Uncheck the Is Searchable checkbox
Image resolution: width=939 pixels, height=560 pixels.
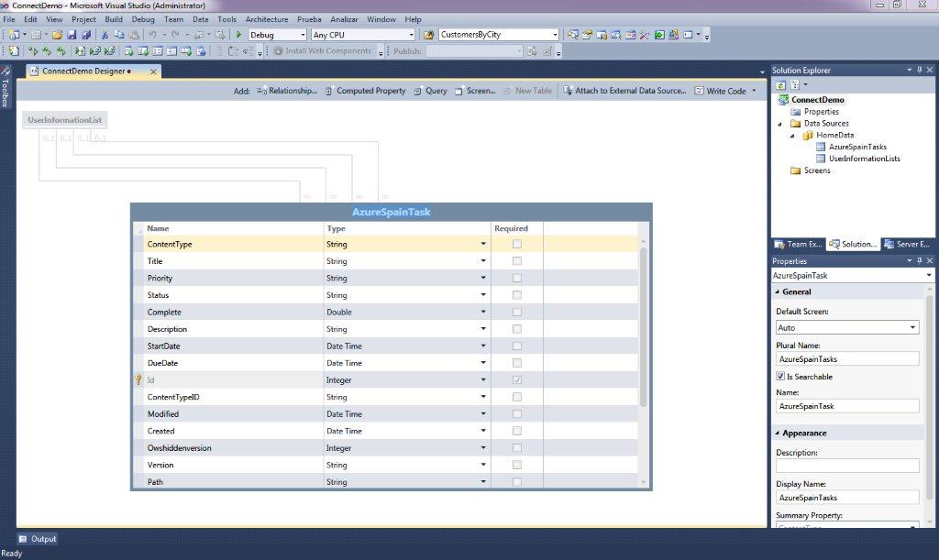tap(780, 377)
